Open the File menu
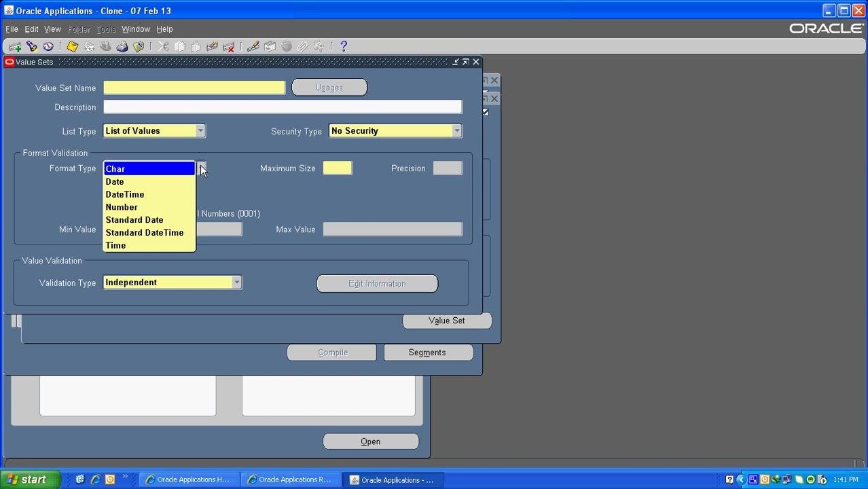Screen dimensions: 868x489 [12, 29]
